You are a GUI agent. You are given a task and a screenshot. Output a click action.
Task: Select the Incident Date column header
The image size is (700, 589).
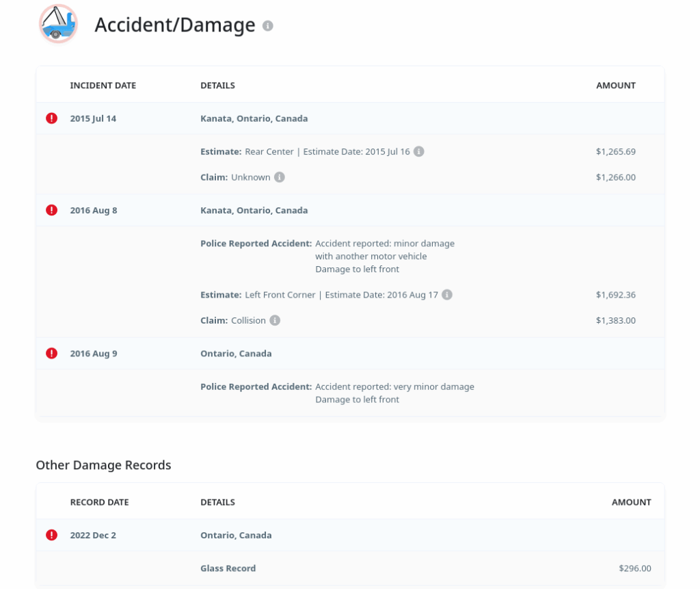(x=103, y=86)
